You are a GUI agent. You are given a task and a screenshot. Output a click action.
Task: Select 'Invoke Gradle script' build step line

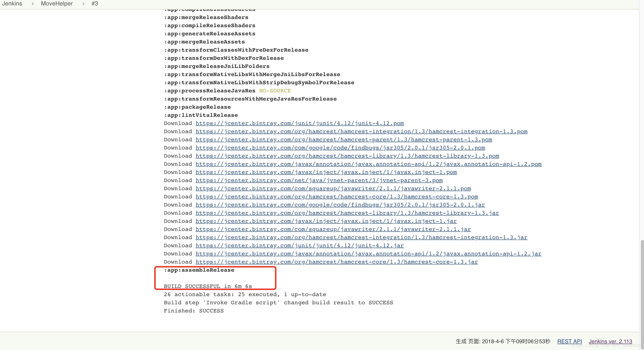click(x=279, y=303)
